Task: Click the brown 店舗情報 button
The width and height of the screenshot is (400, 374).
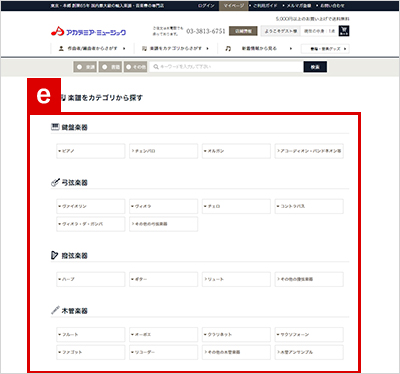Action: [243, 31]
